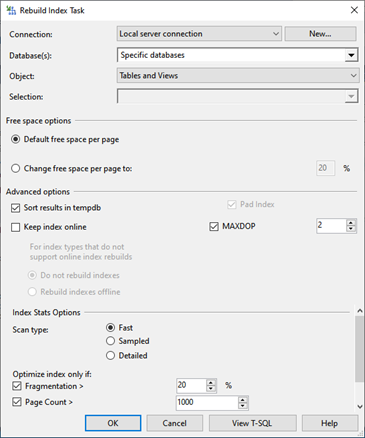The image size is (365, 438).
Task: Click the OK button
Action: coord(113,423)
